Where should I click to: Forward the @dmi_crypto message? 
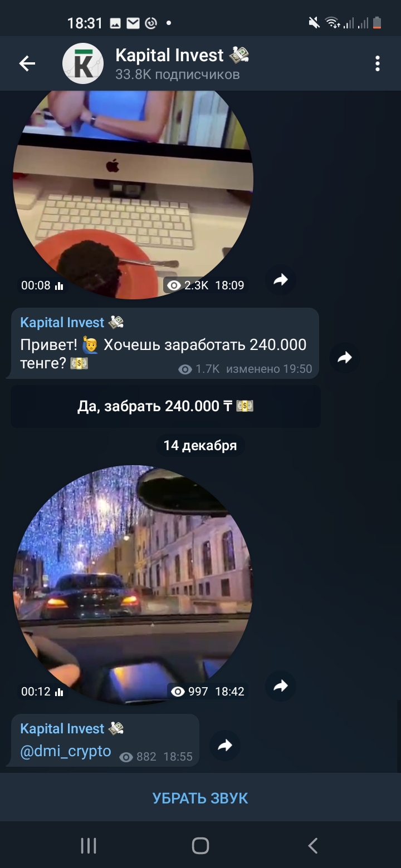coord(225,746)
